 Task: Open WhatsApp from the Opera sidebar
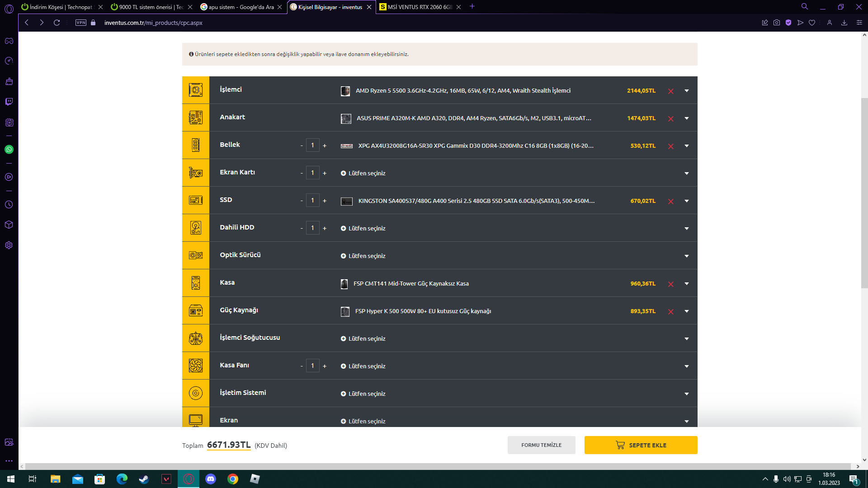pyautogui.click(x=9, y=150)
